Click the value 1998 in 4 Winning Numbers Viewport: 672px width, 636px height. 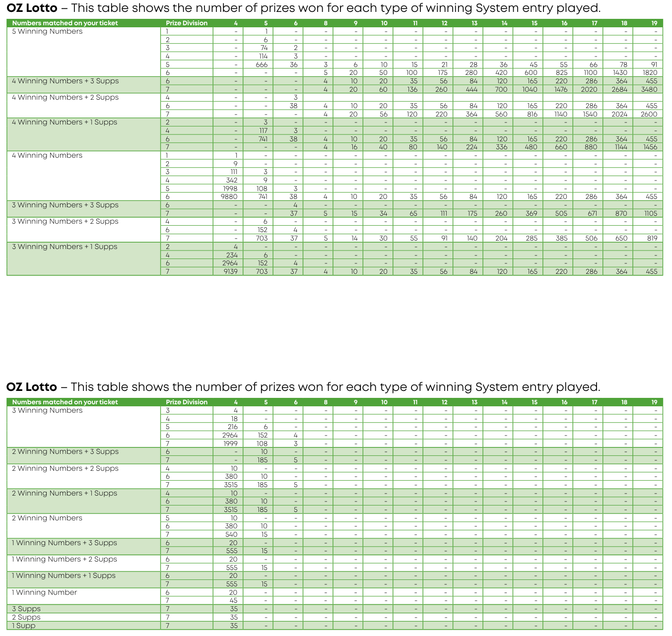pos(230,189)
